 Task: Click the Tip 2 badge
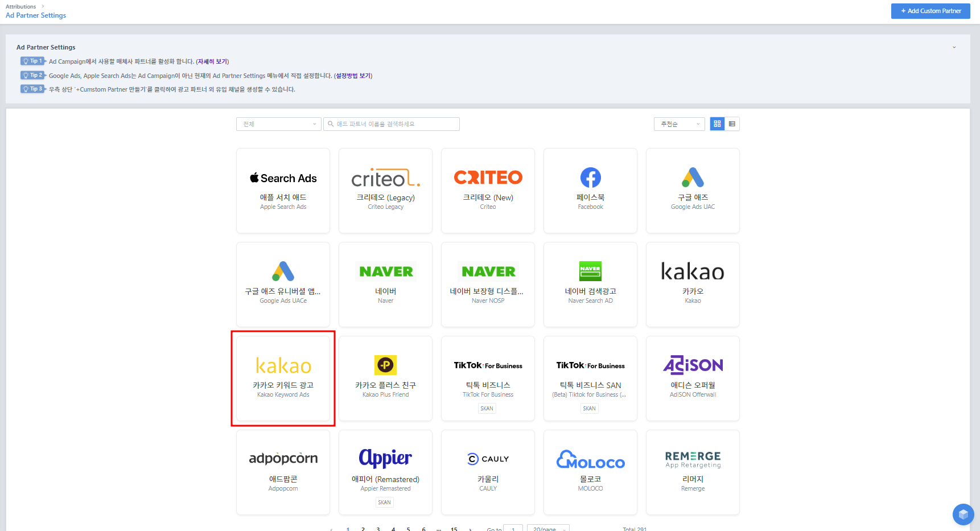click(x=32, y=75)
